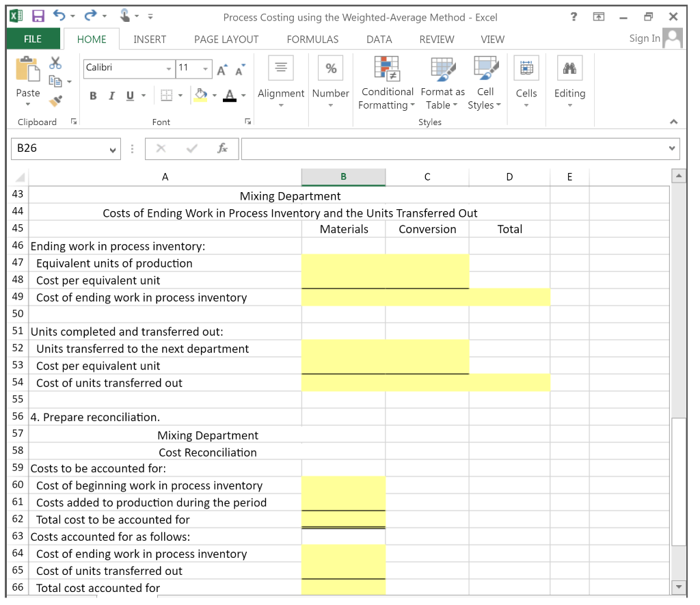The width and height of the screenshot is (700, 605).
Task: Select the Total cell in row 54
Action: [x=509, y=383]
